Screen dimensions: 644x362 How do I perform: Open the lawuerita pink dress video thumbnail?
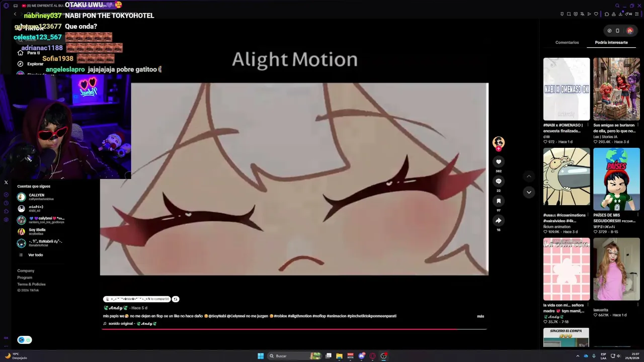pos(616,269)
